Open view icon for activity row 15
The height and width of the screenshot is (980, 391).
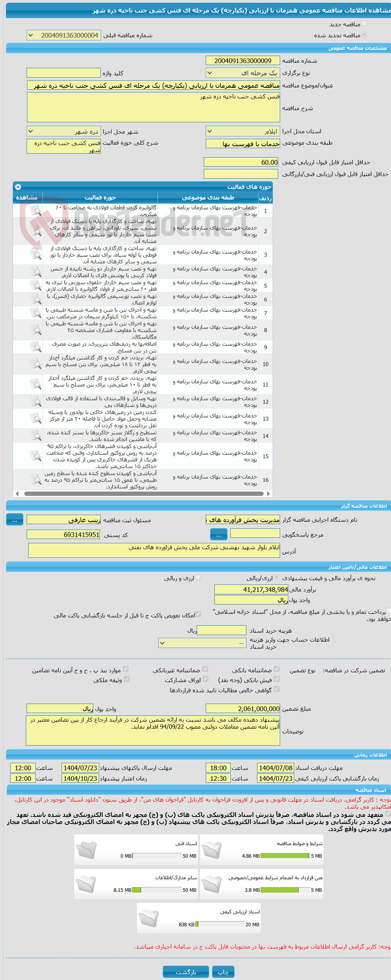[x=36, y=456]
